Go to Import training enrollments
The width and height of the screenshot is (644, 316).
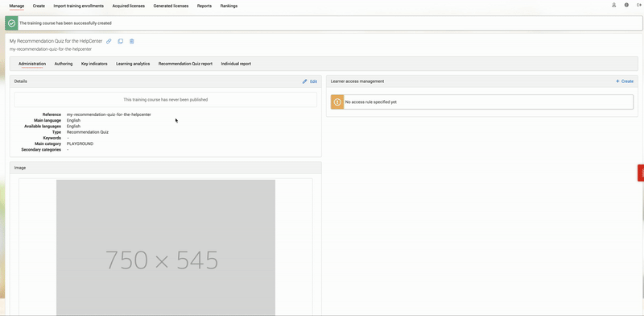(x=78, y=6)
